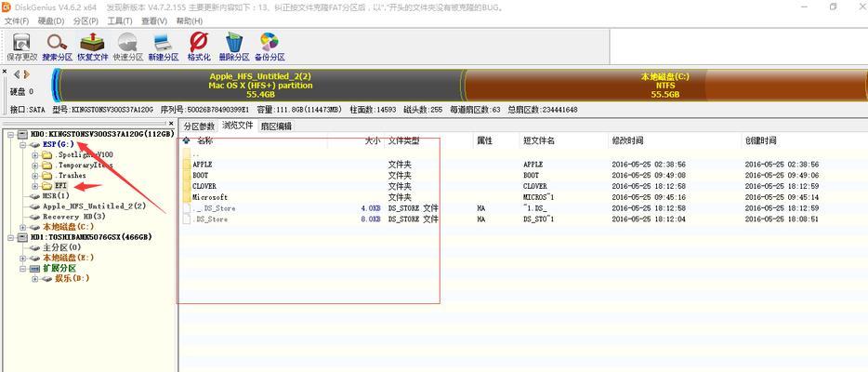Screen dimensions: 868x372
Task: Switch to the 扇区编辑 tab
Action: click(276, 126)
